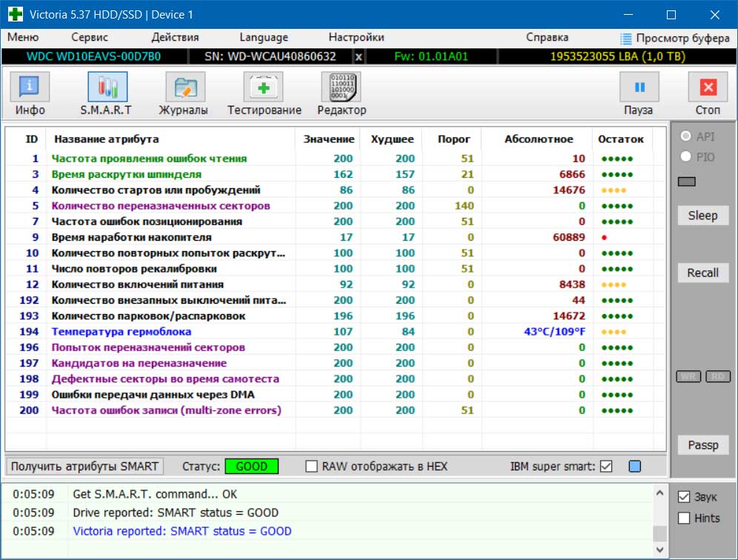Open the Меню menu
Viewport: 738px width, 560px height.
click(23, 37)
